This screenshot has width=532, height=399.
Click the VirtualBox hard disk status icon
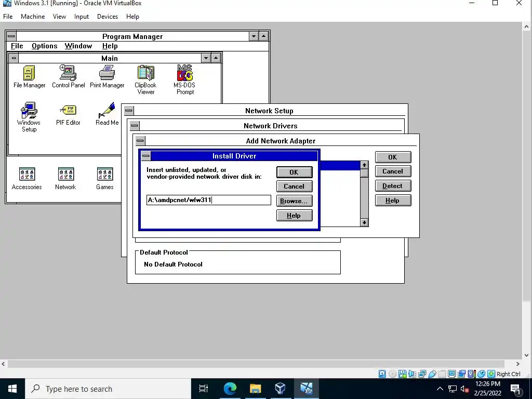[x=382, y=374]
